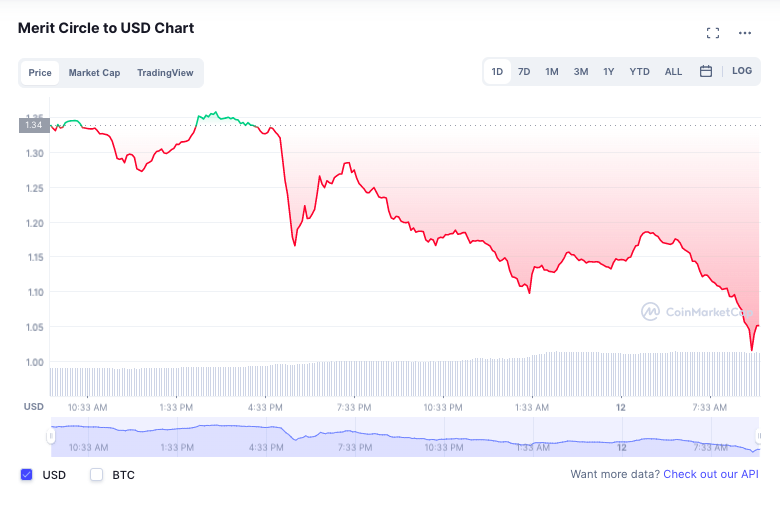Open the Check out our API link
The height and width of the screenshot is (516, 780).
(711, 474)
